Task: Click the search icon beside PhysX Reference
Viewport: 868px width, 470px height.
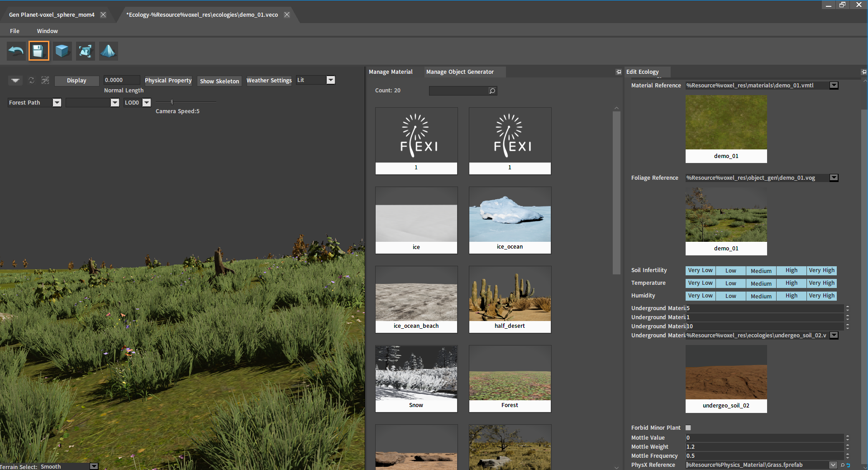Action: [842, 465]
